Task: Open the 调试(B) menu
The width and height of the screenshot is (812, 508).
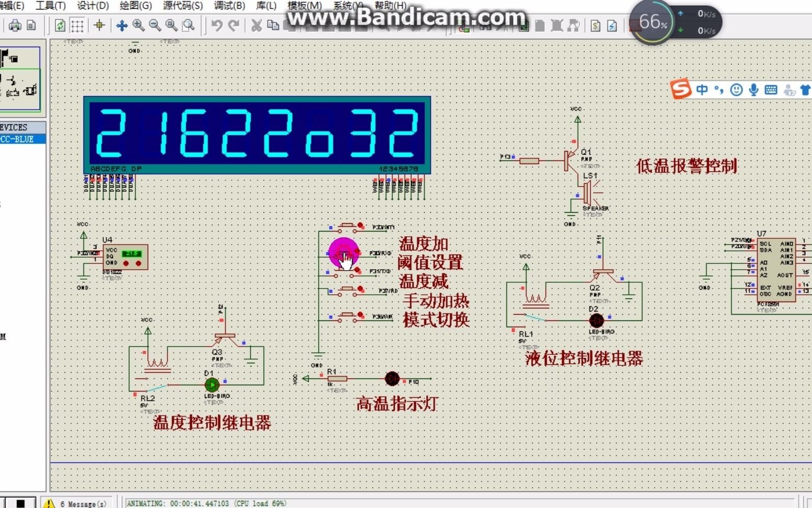Action: coord(229,6)
